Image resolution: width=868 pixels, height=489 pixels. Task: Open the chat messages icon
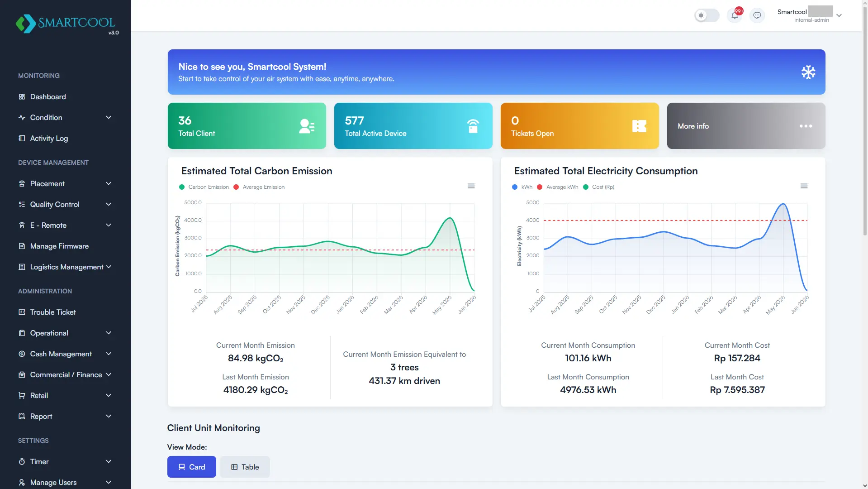pyautogui.click(x=757, y=15)
